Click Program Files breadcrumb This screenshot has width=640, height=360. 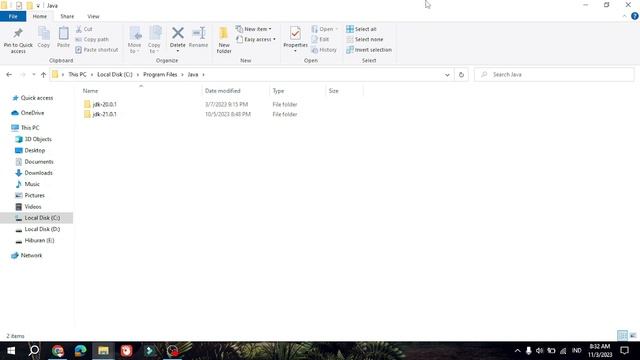(160, 75)
